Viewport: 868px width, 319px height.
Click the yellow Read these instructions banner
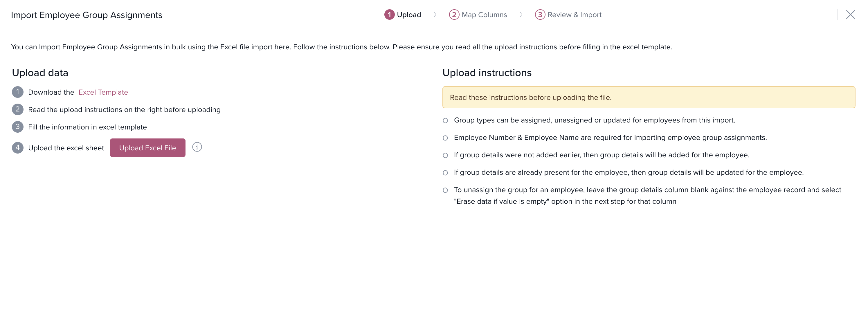pyautogui.click(x=648, y=97)
